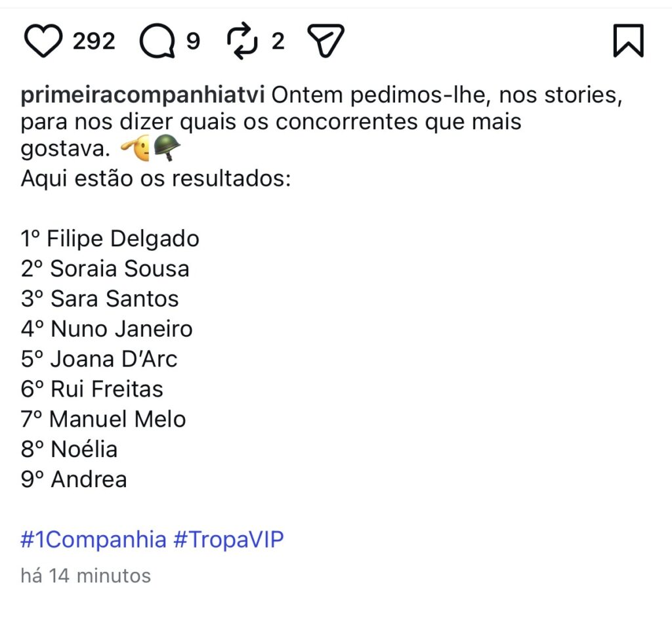View the 292 likes count
The image size is (672, 631).
point(94,42)
